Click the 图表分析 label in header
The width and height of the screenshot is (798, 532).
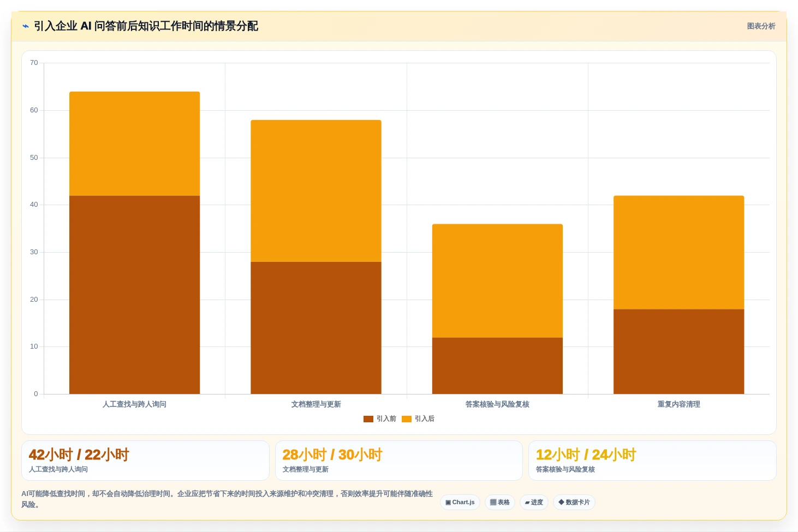(761, 26)
